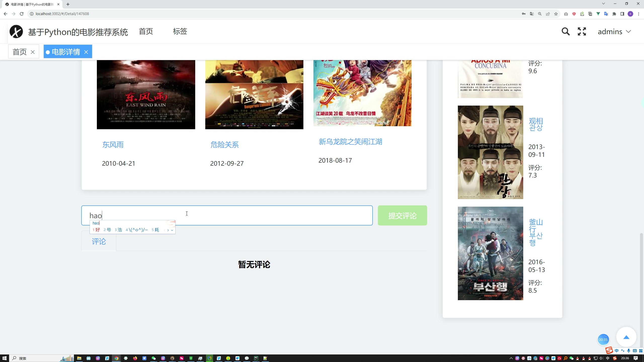Open the Chrome three-dot menu
The width and height of the screenshot is (644, 362).
[x=638, y=14]
